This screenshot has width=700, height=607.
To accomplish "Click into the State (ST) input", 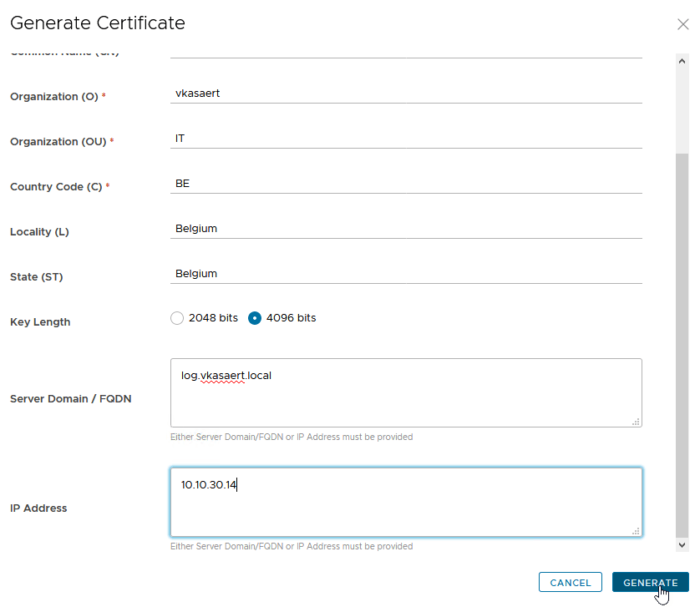I will [405, 274].
